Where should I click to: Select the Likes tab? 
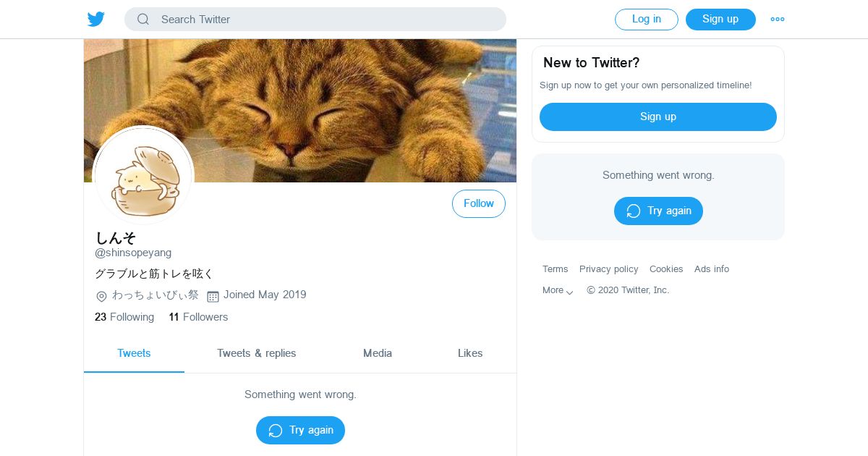[x=470, y=353]
